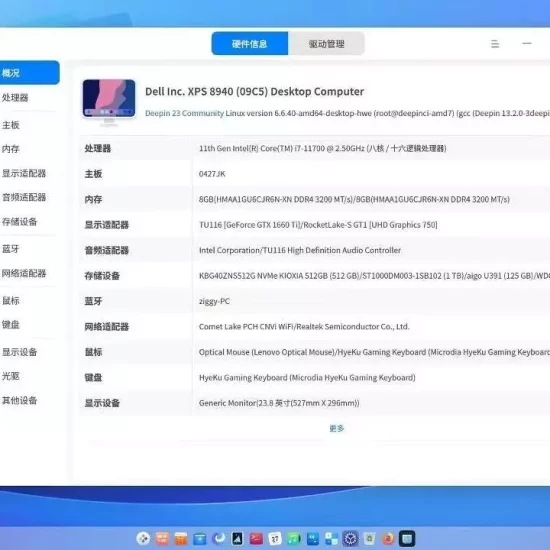Click the 内存 label in the table
550x550 pixels.
point(93,199)
